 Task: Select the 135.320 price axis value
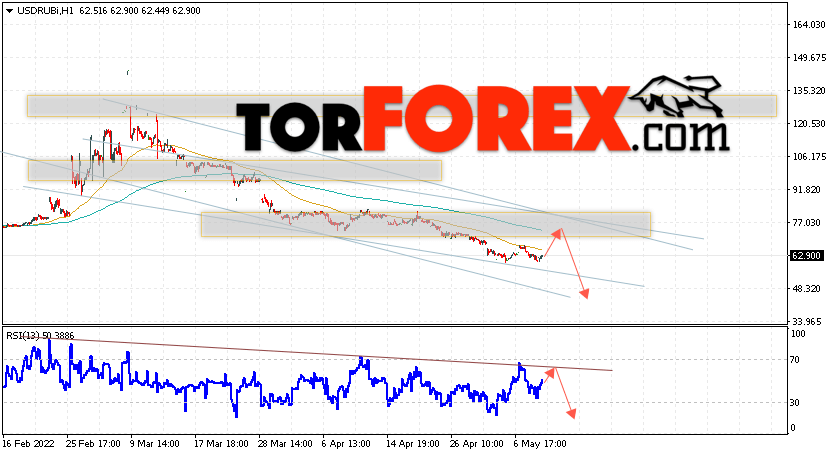pyautogui.click(x=809, y=91)
